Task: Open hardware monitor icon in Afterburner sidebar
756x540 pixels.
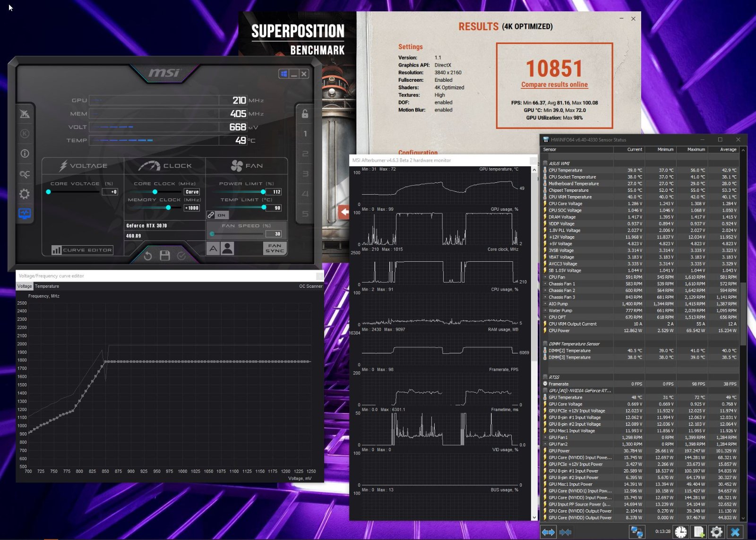Action: pos(25,214)
